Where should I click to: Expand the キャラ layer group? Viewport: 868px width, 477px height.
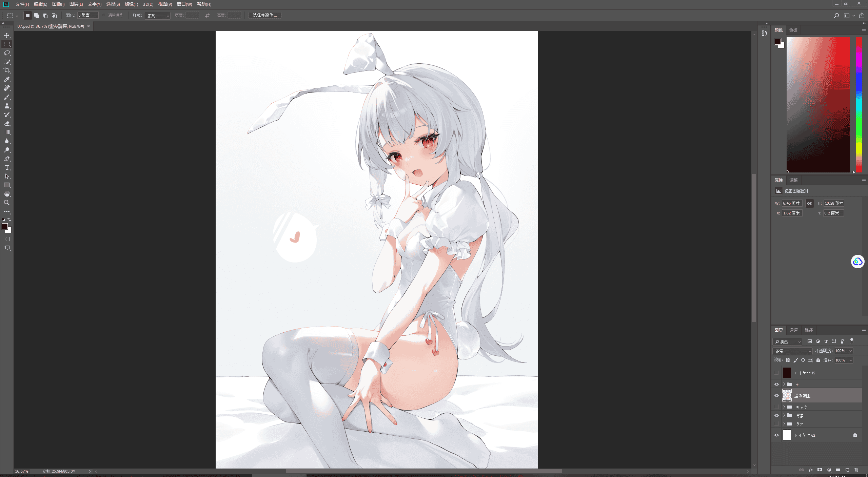784,407
